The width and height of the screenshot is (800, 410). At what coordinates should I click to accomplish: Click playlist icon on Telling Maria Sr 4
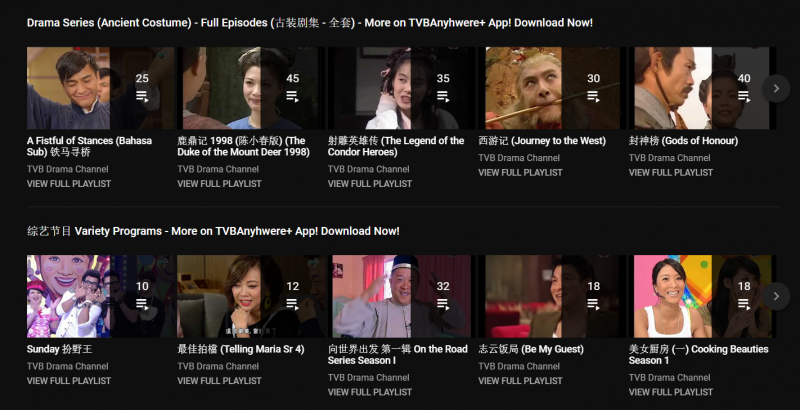(x=292, y=304)
